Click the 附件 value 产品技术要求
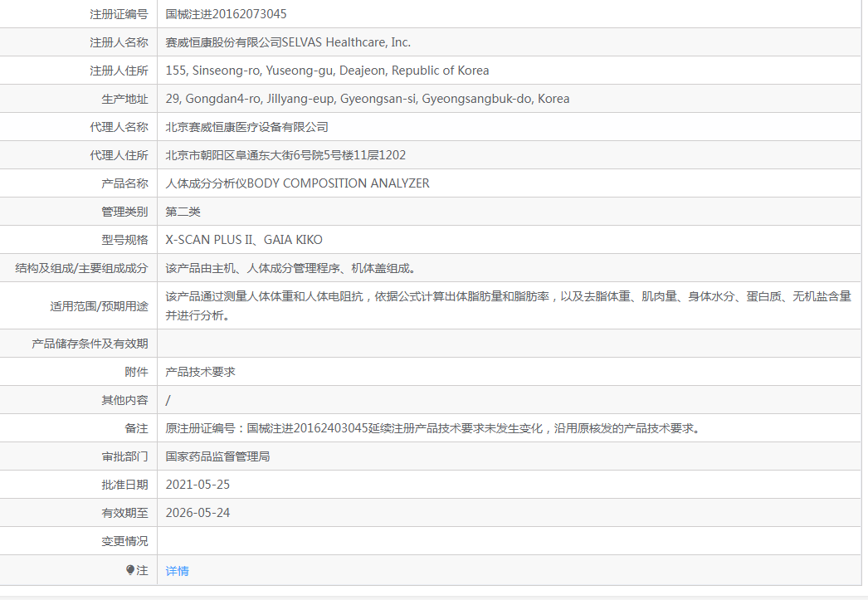Viewport: 868px width, 600px height. 200,372
